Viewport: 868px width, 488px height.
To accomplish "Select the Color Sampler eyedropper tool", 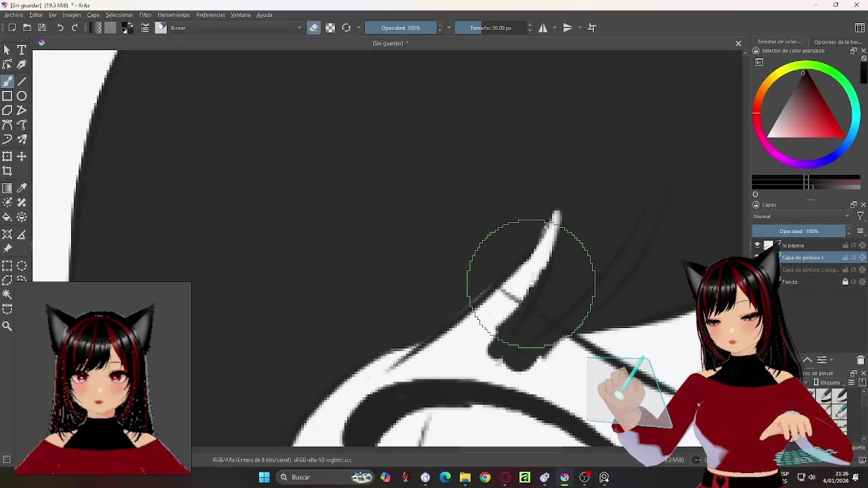I will coord(22,188).
